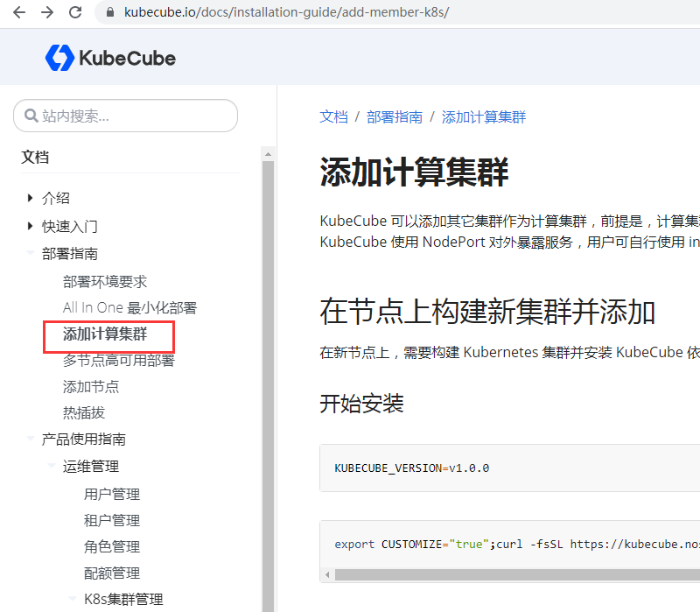
Task: Open the 角色管理 page
Action: pyautogui.click(x=112, y=547)
